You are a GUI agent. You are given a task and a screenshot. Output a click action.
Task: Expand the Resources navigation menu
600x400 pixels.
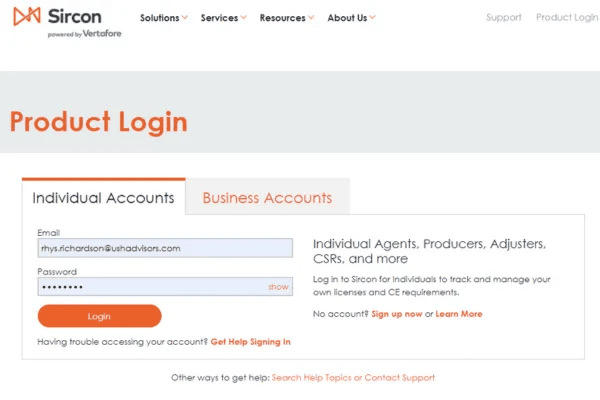[287, 18]
